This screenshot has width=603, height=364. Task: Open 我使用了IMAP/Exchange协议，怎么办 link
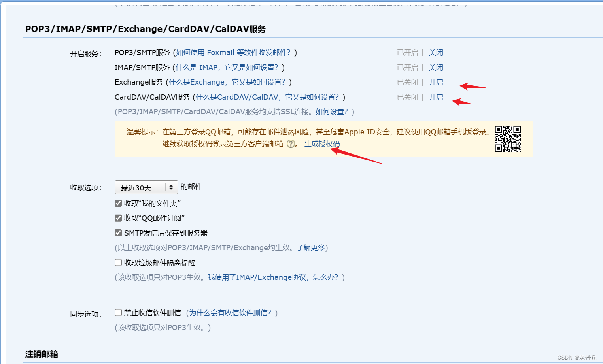(273, 277)
